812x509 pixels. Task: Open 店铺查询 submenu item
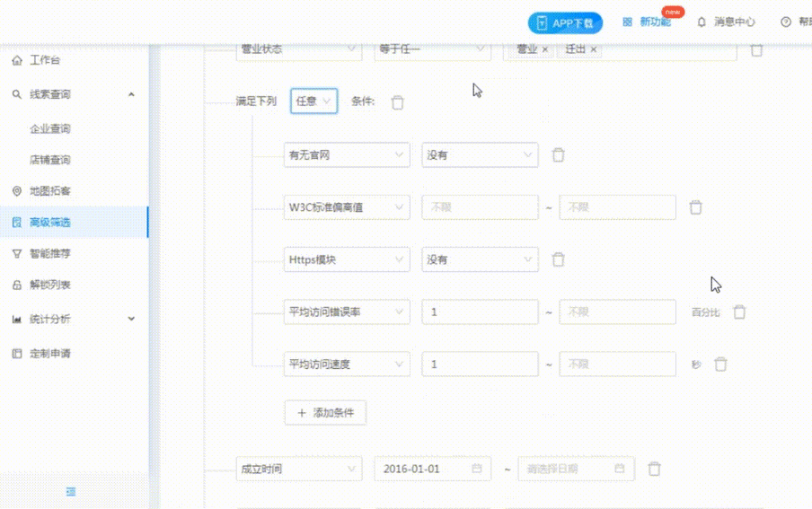[x=50, y=160]
